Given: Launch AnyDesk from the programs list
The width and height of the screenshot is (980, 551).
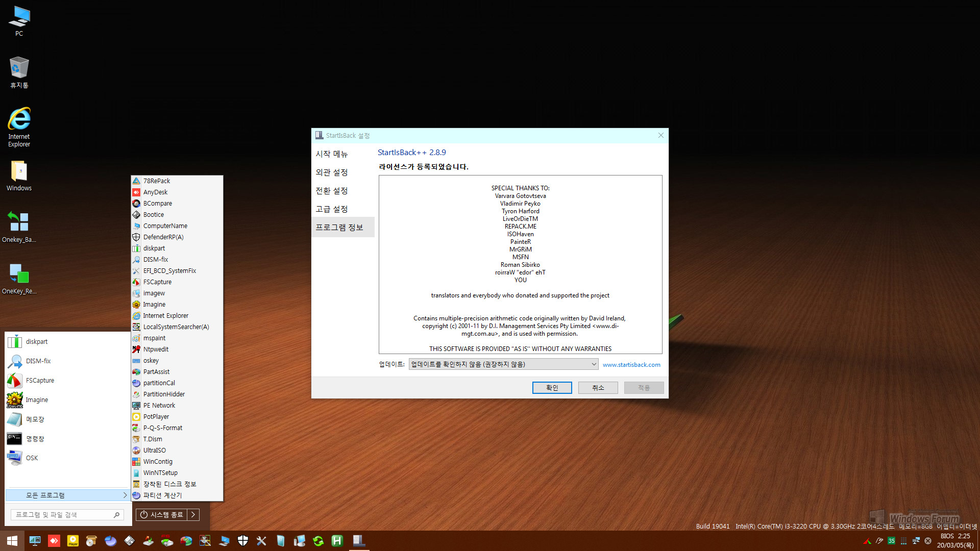Looking at the screenshot, I should click(x=177, y=192).
